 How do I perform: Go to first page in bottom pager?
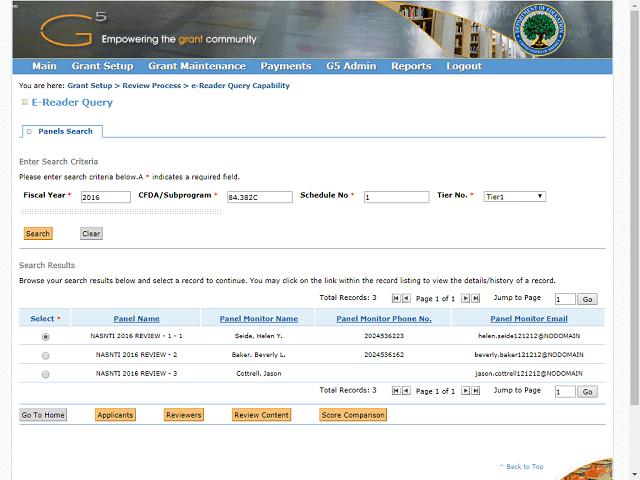pyautogui.click(x=396, y=391)
